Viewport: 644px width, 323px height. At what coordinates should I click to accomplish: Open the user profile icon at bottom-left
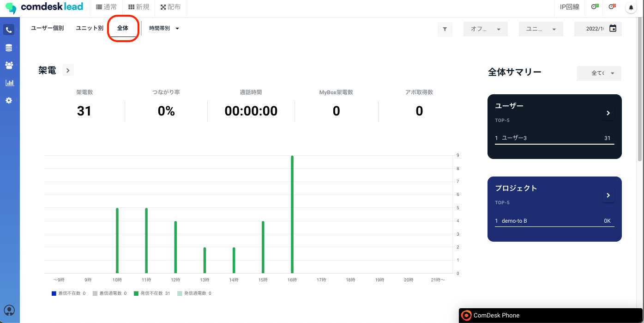[9, 310]
